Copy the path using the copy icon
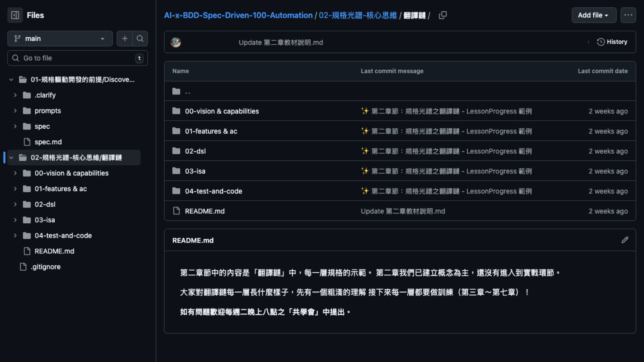Viewport: 644px width, 362px height. [x=443, y=15]
